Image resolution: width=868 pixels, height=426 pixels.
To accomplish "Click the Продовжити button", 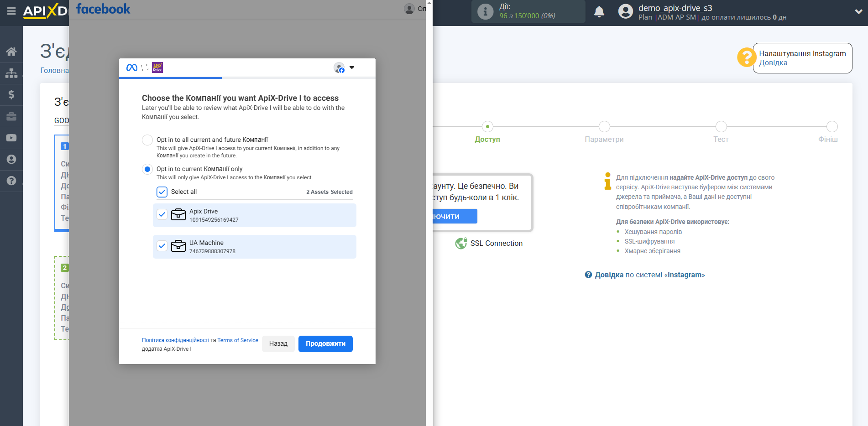I will click(x=325, y=344).
